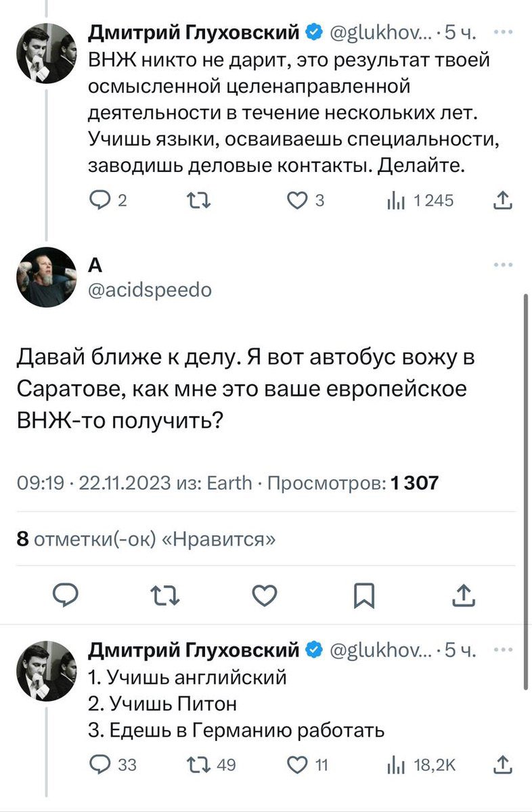Bookmark the main acidspeedo tweet
This screenshot has height=812, width=532.
click(x=364, y=595)
